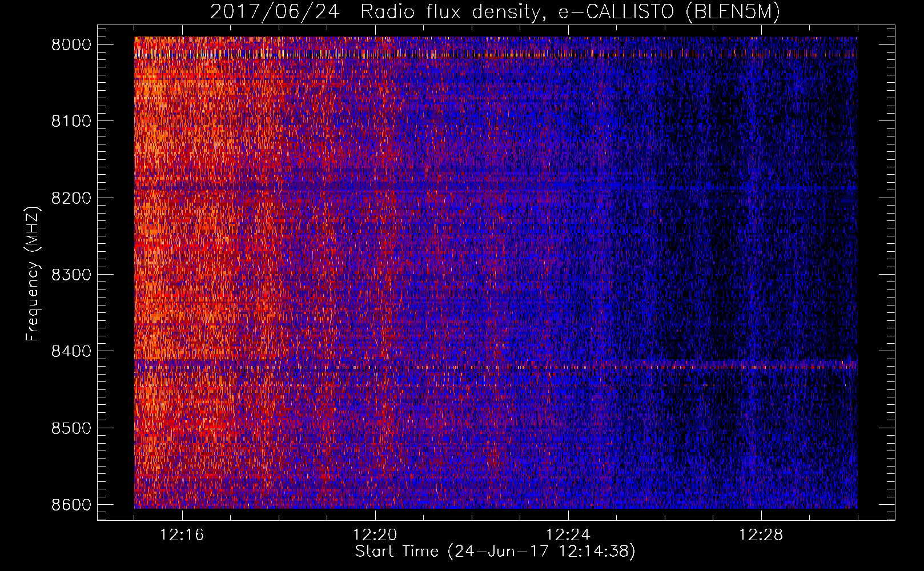Click the "Frequency (MHZ)" axis label
This screenshot has height=571, width=924.
tap(33, 274)
